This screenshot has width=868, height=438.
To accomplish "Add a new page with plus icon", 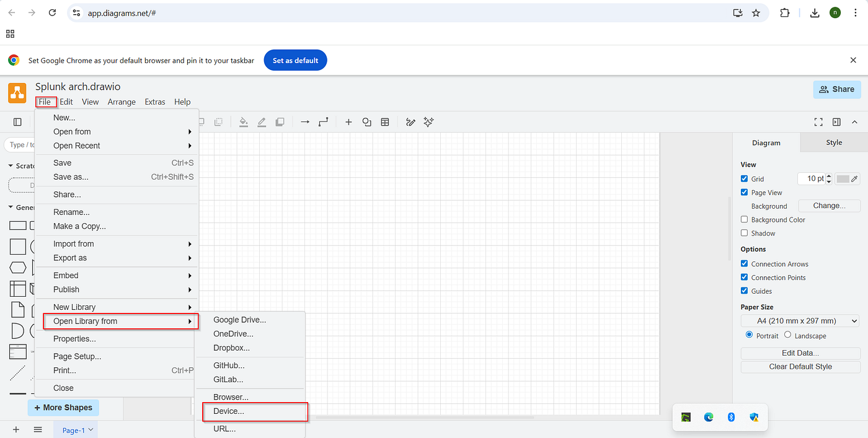I will (16, 429).
